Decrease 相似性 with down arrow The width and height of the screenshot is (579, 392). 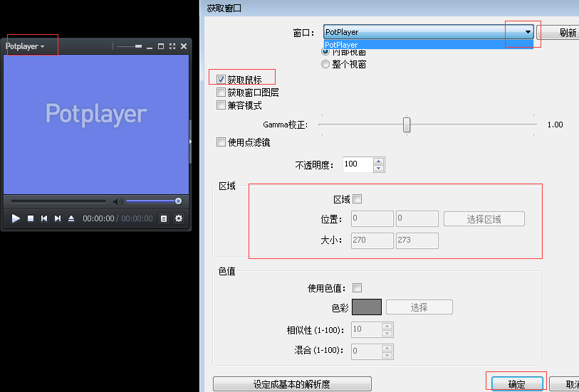[387, 334]
